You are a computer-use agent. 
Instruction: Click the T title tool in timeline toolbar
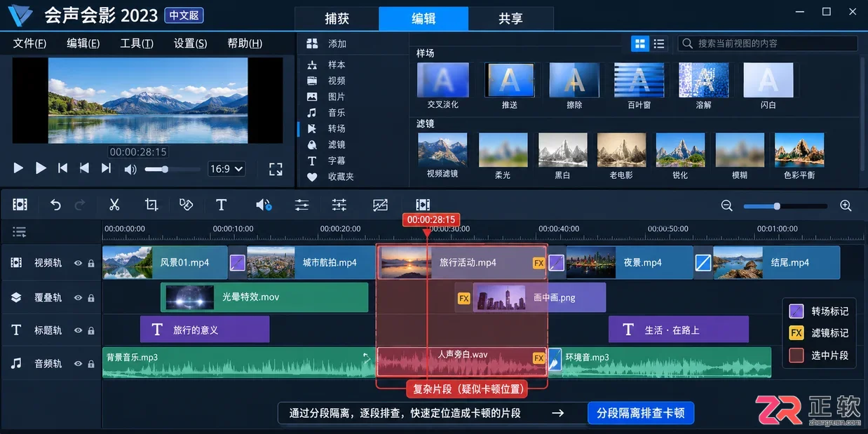[x=222, y=205]
